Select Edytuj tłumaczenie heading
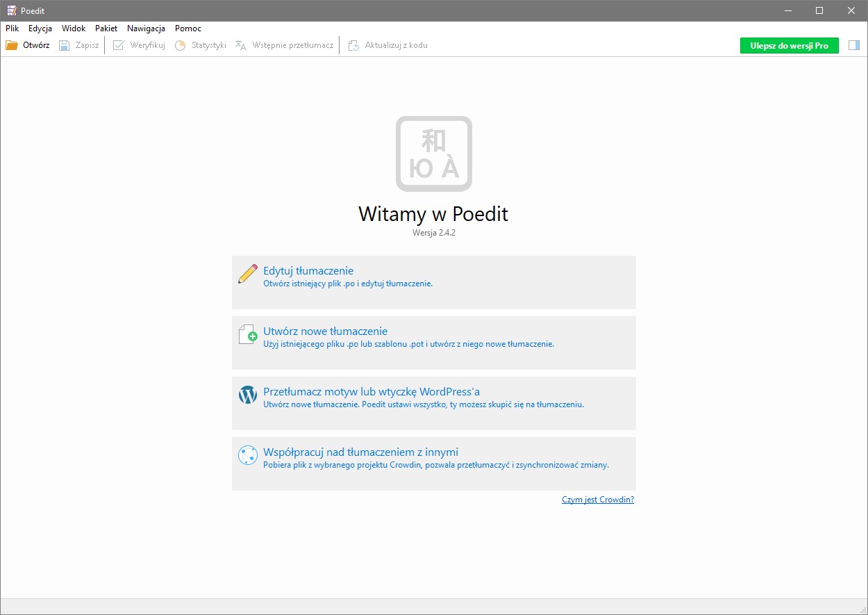The image size is (868, 615). [x=308, y=271]
